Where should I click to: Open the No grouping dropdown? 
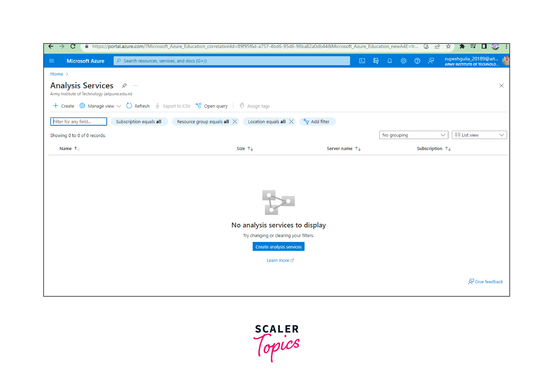coord(413,135)
